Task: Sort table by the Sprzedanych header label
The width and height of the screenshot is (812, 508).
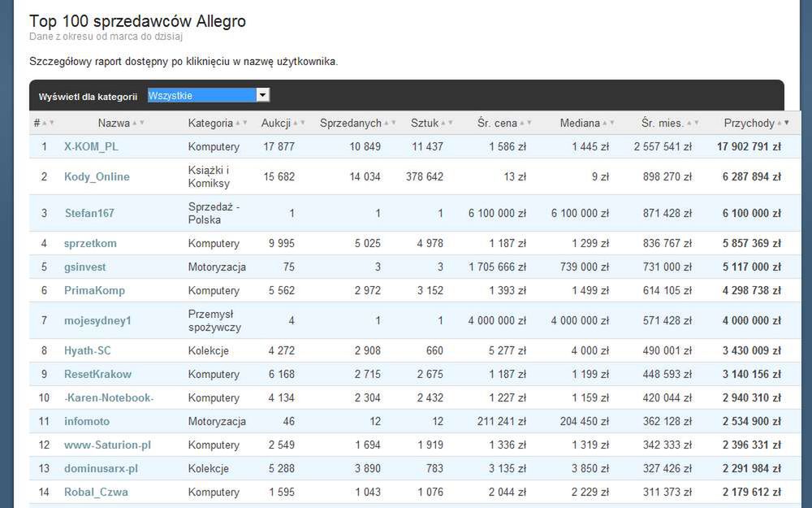Action: click(351, 124)
